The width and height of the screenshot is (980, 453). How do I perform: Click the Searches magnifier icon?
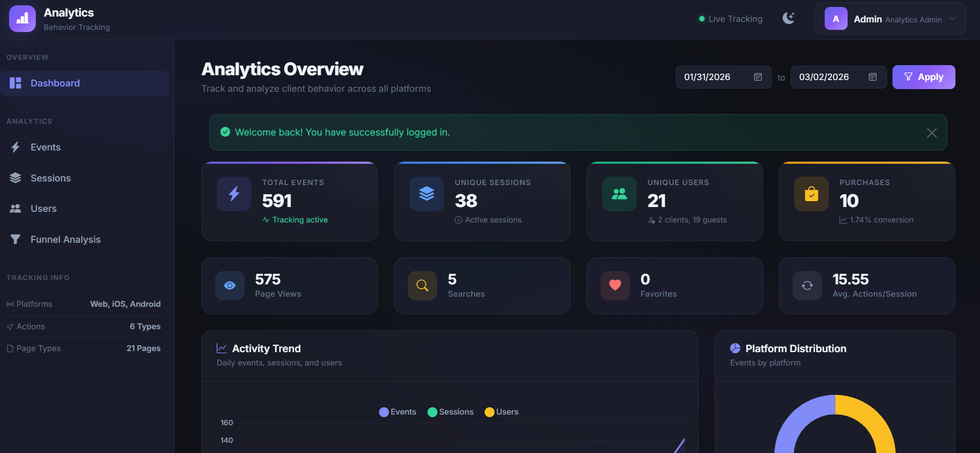422,285
